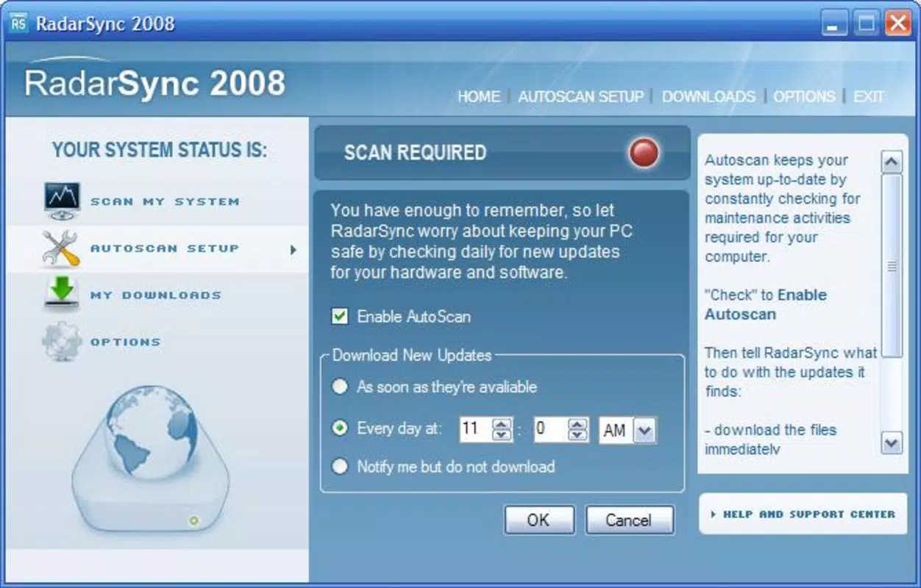
Task: Click the arrow beside Autoscan Setup sidebar item
Action: pos(294,250)
